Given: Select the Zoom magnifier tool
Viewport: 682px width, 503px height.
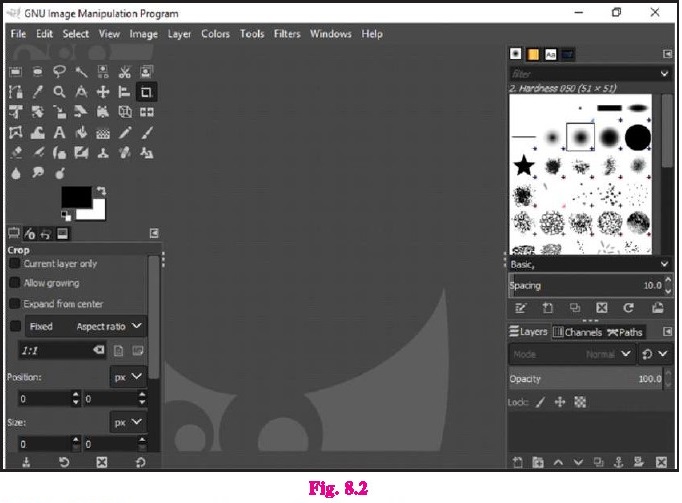Looking at the screenshot, I should [59, 92].
